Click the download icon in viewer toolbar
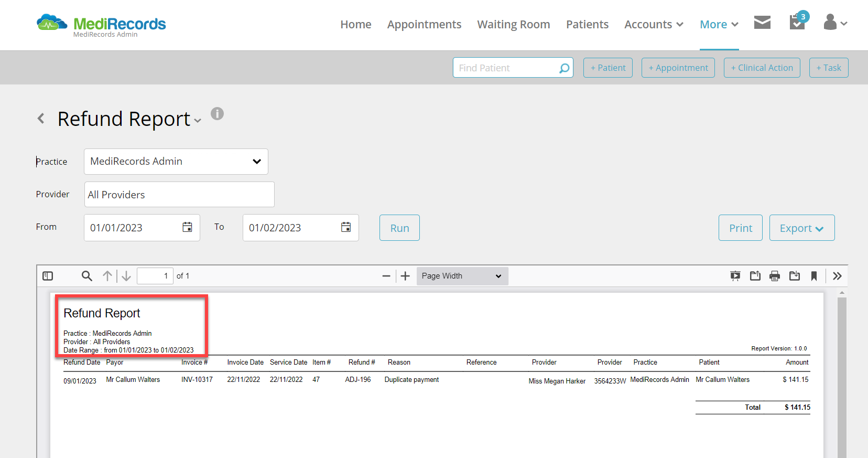 (x=795, y=276)
